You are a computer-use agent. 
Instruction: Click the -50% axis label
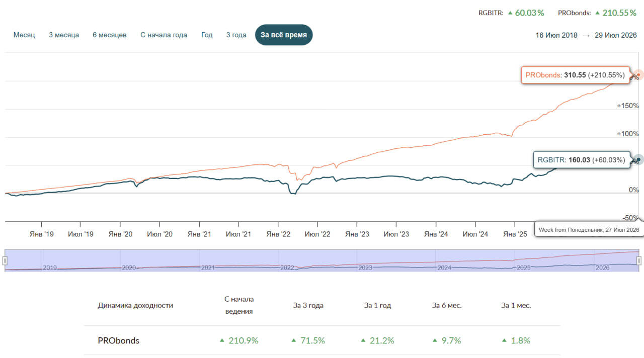point(630,218)
